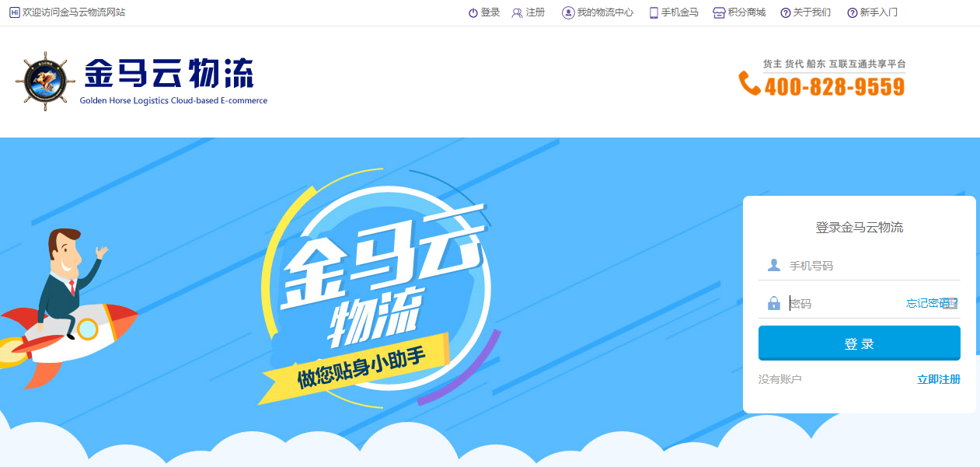
Task: Click the user icon beside 注册
Action: [x=517, y=12]
